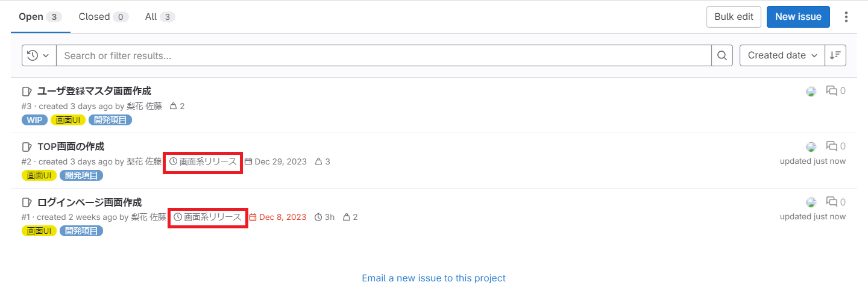Click the New issue button
Viewport: 868px width, 288px height.
click(x=798, y=17)
